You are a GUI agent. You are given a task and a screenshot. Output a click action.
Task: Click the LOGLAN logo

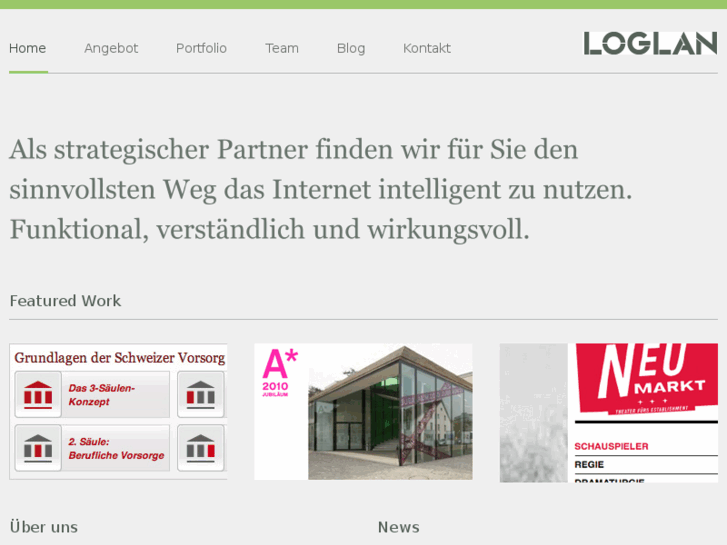(650, 43)
